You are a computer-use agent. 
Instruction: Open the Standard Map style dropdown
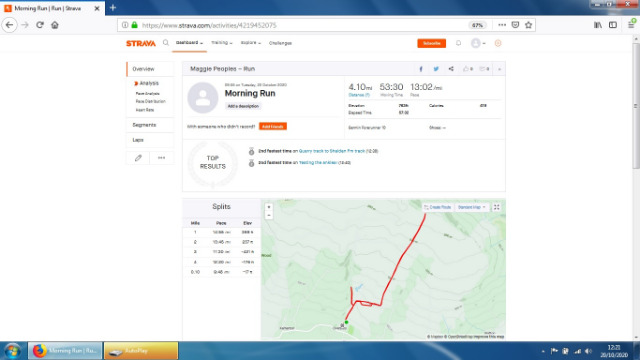pos(471,207)
